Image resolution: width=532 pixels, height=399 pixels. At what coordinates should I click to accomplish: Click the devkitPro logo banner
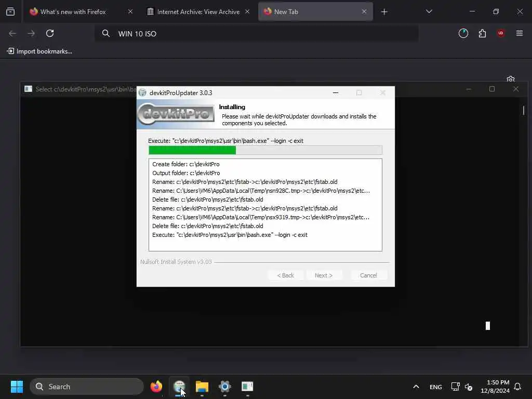pos(176,114)
